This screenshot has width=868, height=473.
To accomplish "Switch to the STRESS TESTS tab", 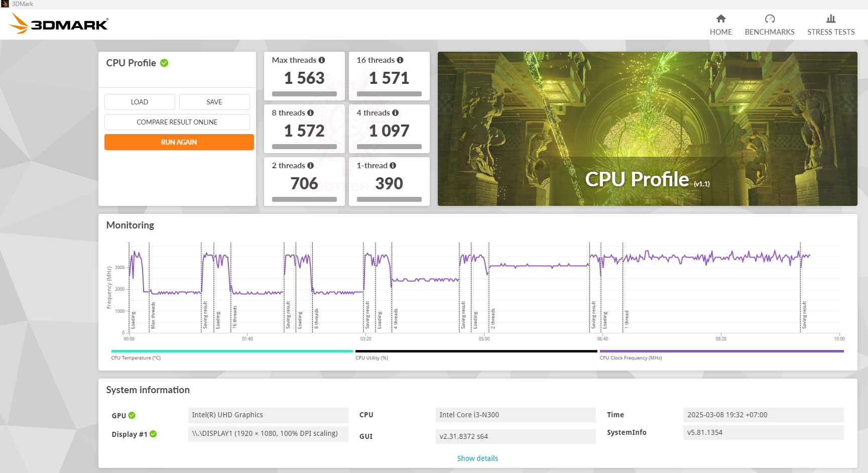I will click(x=831, y=32).
